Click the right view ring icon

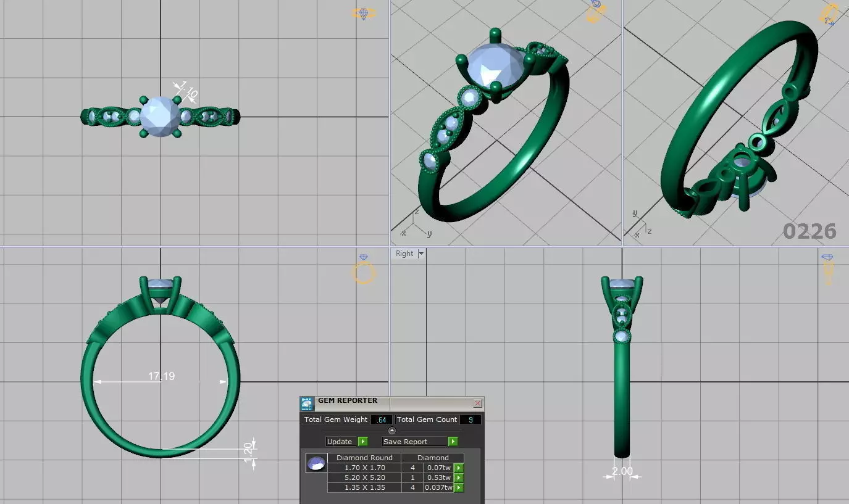[x=827, y=269]
